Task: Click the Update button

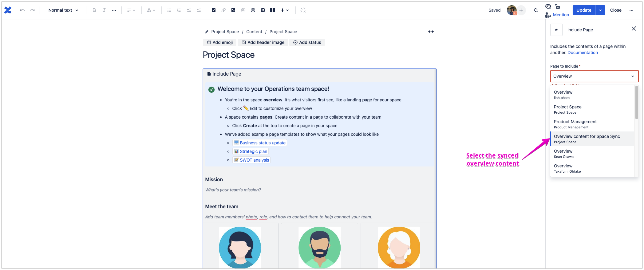Action: click(583, 10)
